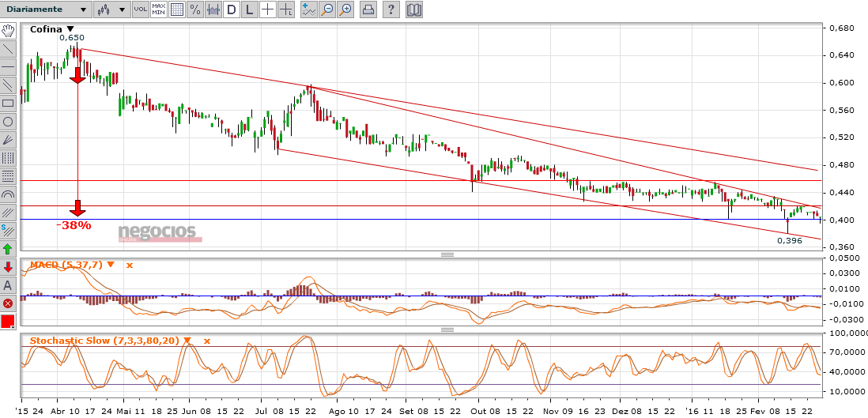Print the chart using printer icon

coord(368,9)
